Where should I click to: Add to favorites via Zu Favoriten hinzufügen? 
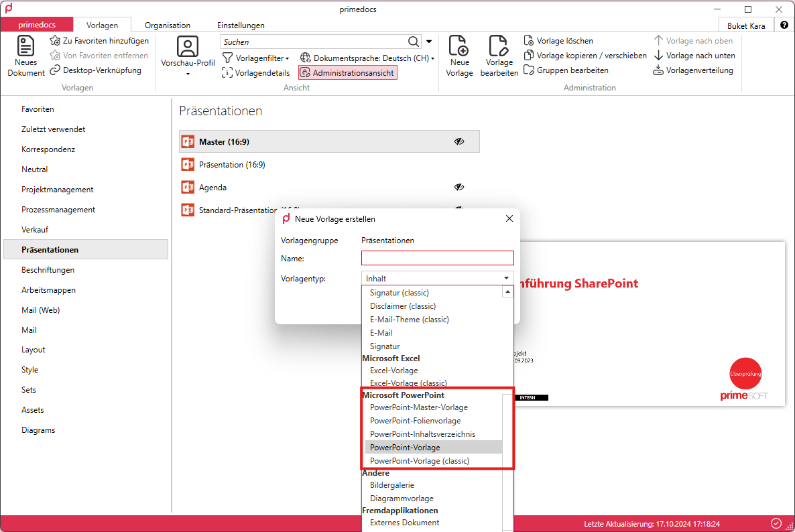click(99, 40)
